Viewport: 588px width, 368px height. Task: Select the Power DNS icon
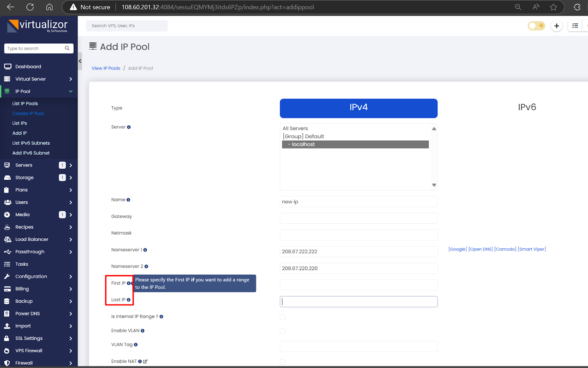pos(8,313)
